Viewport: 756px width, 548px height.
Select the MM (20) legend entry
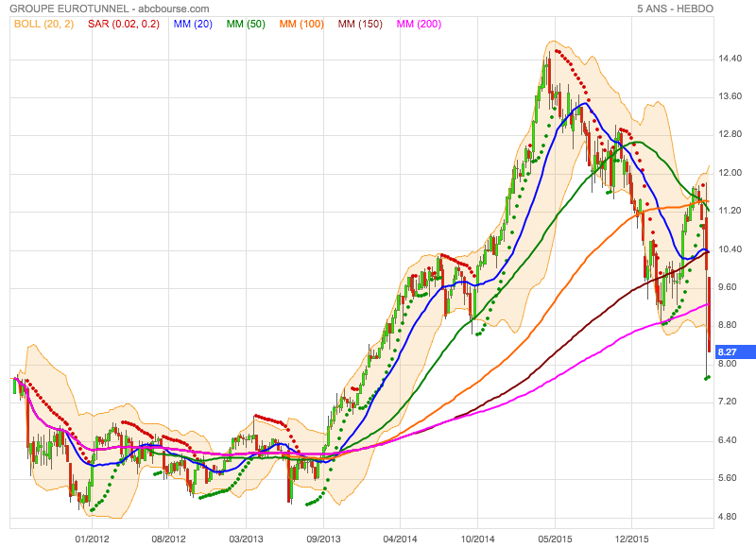click(x=193, y=25)
